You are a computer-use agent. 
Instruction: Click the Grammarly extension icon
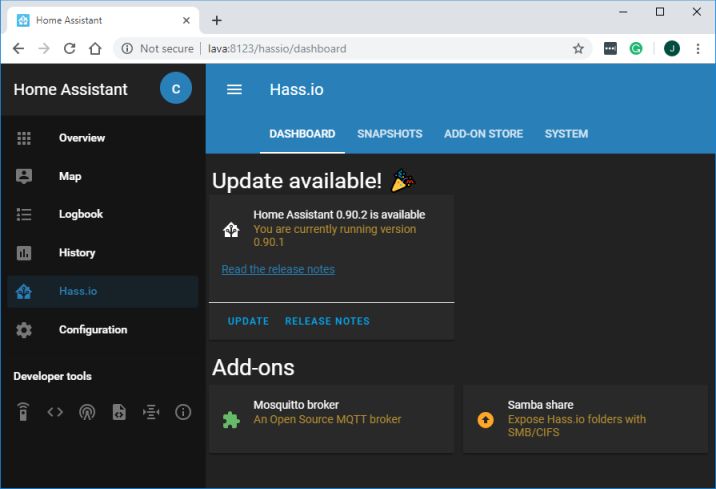[x=636, y=48]
